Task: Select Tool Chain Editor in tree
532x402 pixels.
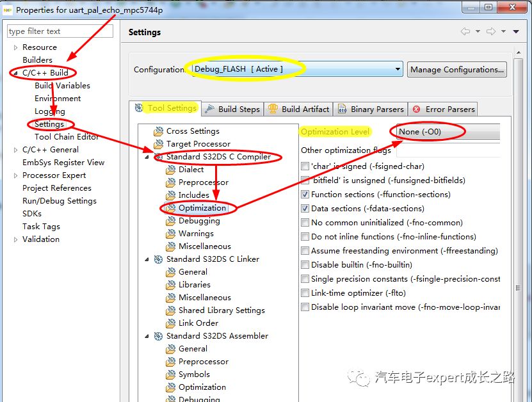Action: (67, 137)
